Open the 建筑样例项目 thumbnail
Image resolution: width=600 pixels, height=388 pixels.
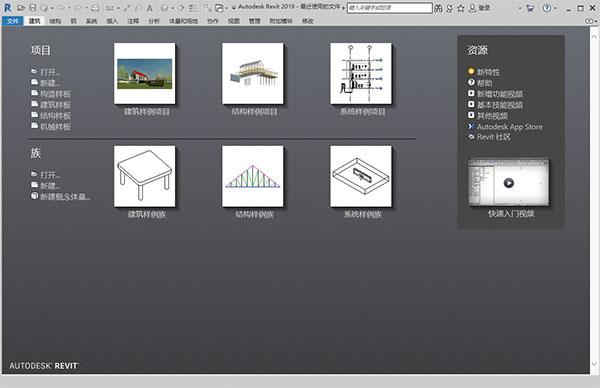[x=145, y=73]
